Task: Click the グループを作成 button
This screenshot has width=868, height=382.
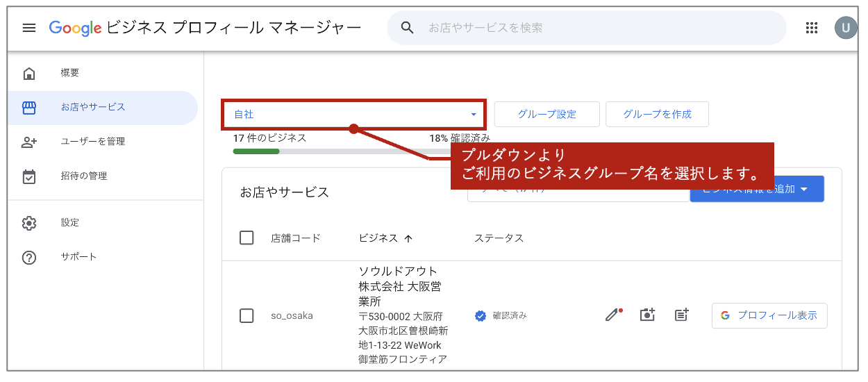Action: pyautogui.click(x=657, y=115)
